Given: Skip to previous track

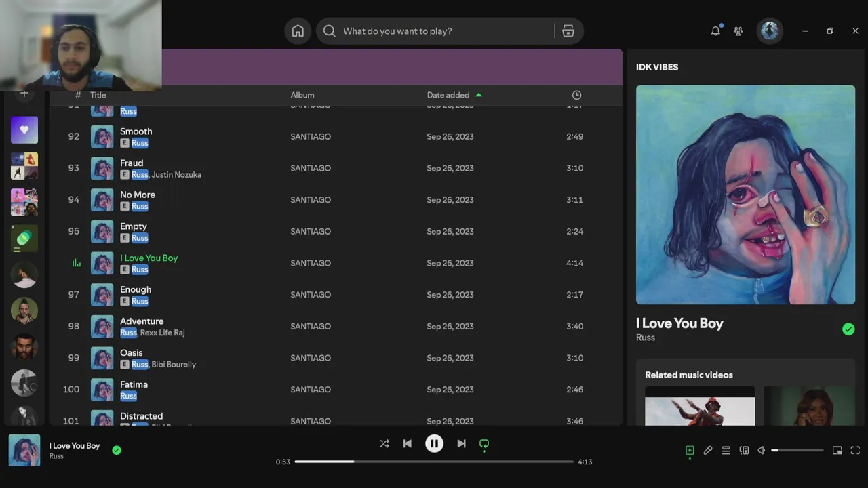Looking at the screenshot, I should 408,443.
